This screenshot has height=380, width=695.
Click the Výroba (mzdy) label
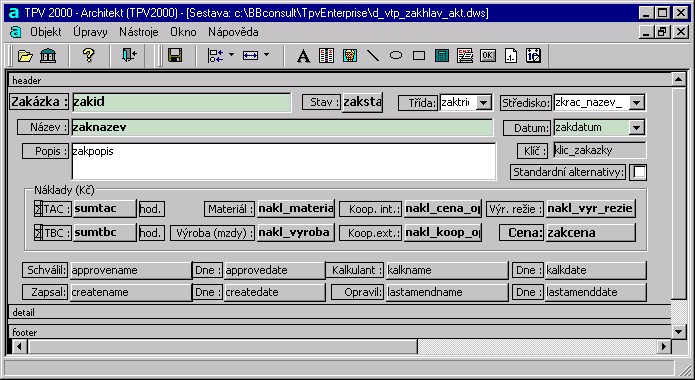213,233
